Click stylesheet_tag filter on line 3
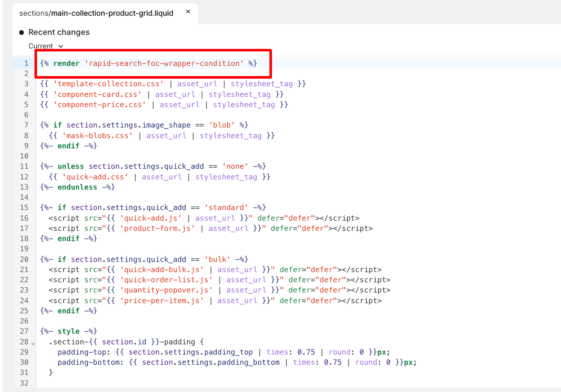This screenshot has height=392, width=561. [262, 84]
